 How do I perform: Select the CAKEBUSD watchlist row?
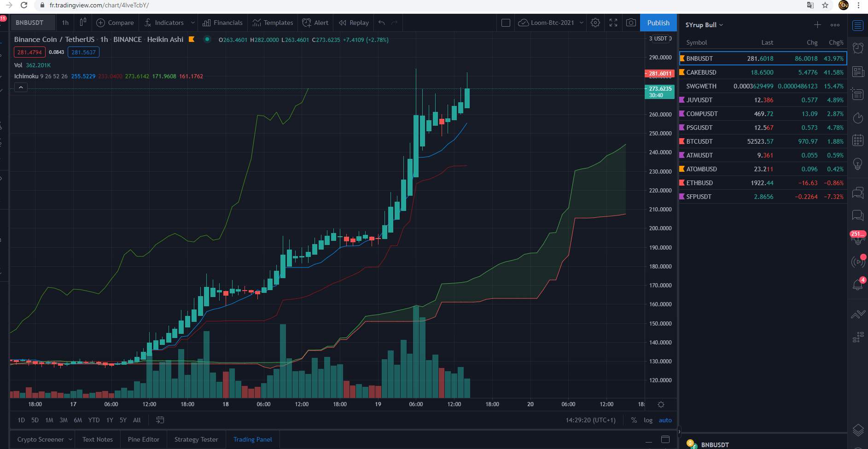click(763, 72)
